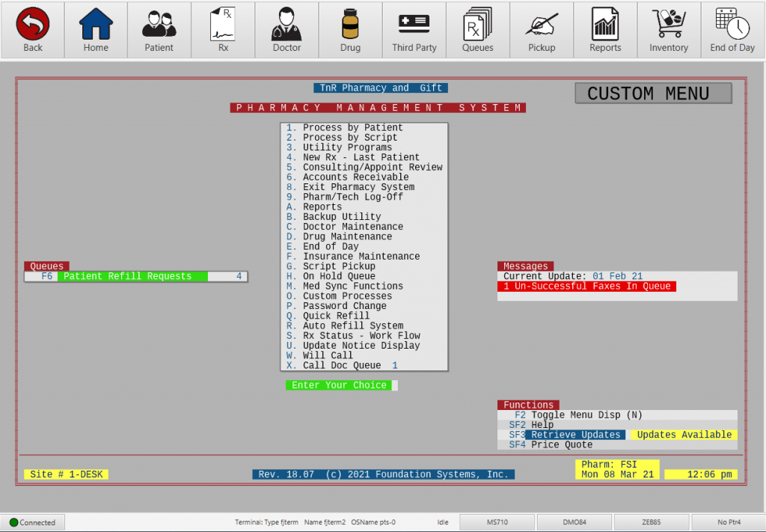Click the Rev. 18.07 copyright line

[x=384, y=474]
